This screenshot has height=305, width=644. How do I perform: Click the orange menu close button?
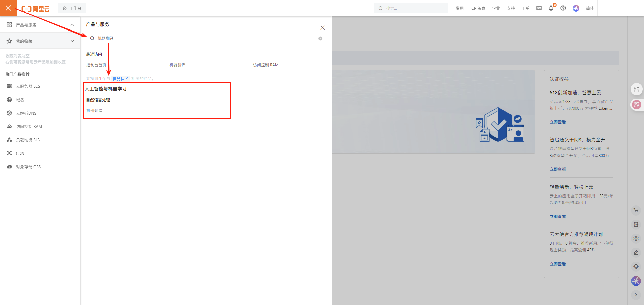click(8, 8)
